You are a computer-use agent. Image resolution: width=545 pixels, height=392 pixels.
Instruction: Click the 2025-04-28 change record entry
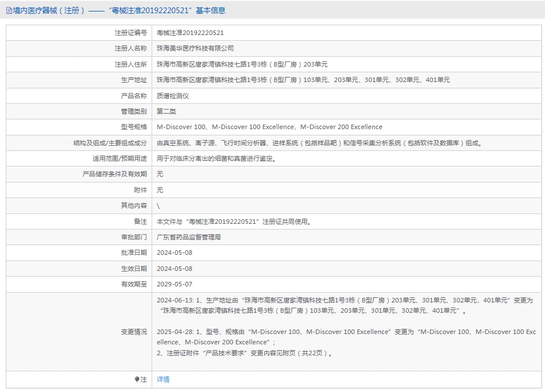(345, 337)
